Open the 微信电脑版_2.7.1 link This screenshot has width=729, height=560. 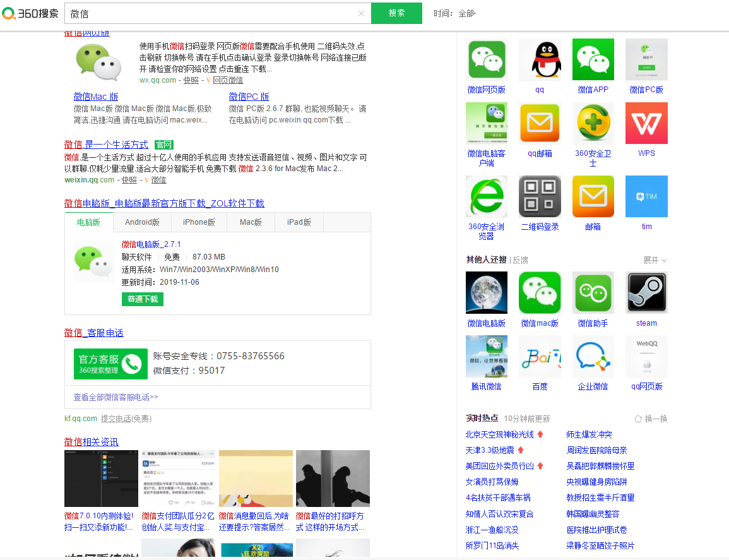point(151,244)
